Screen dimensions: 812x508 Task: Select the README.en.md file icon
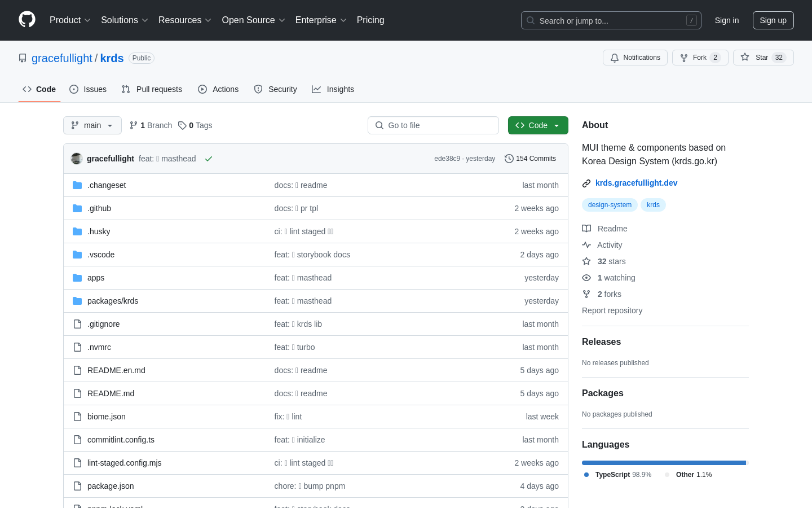click(x=77, y=370)
